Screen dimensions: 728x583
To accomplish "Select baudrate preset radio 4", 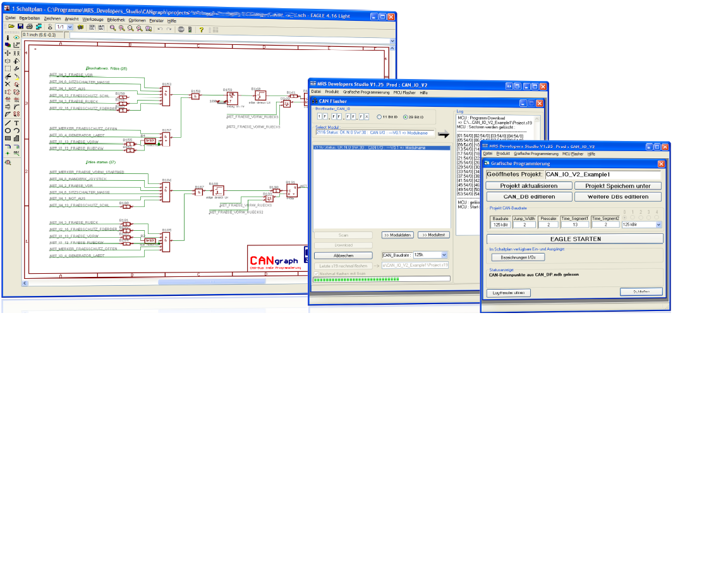I will (657, 217).
